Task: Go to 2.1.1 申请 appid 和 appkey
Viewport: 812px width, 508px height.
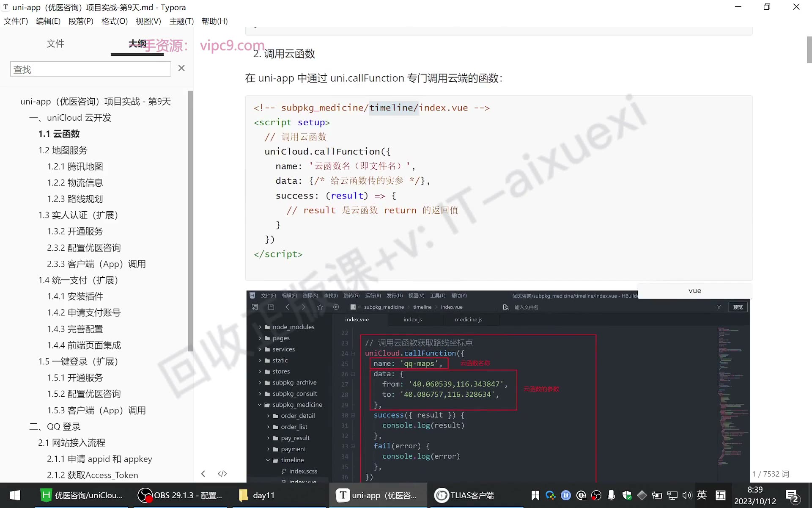Action: tap(100, 459)
